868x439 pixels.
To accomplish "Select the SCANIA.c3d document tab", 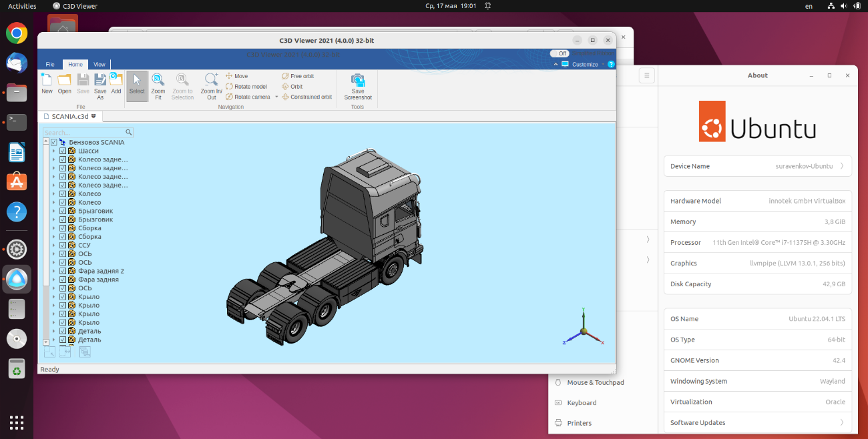I will coord(71,116).
